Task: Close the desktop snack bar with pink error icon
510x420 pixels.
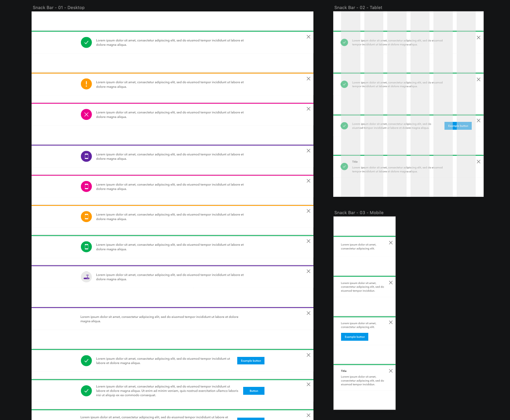Action: [x=309, y=109]
